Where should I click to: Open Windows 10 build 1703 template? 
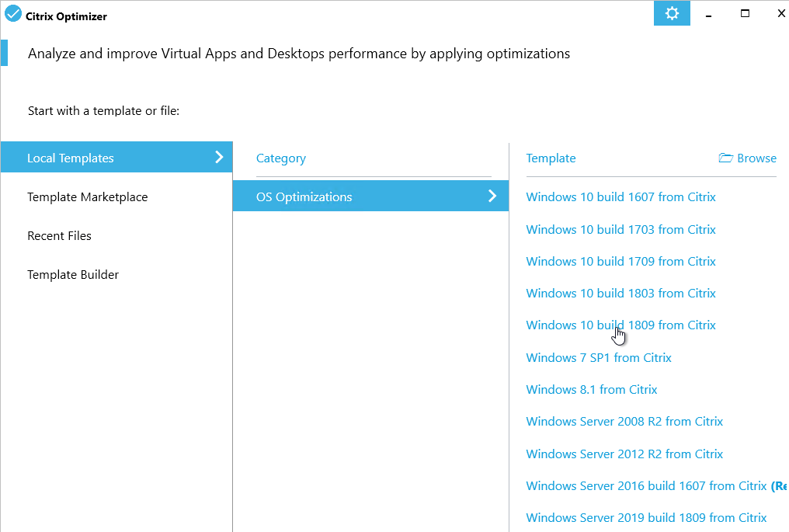tap(620, 230)
